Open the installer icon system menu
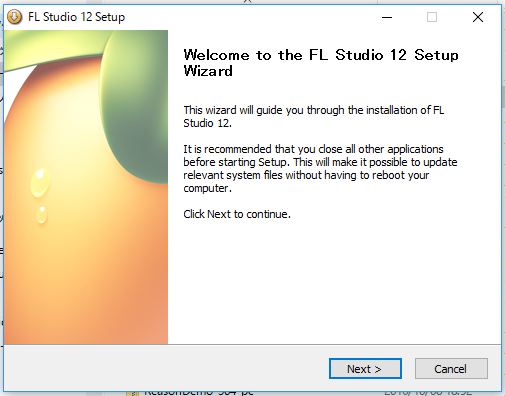Screen dimensions: 505x396 click(14, 17)
